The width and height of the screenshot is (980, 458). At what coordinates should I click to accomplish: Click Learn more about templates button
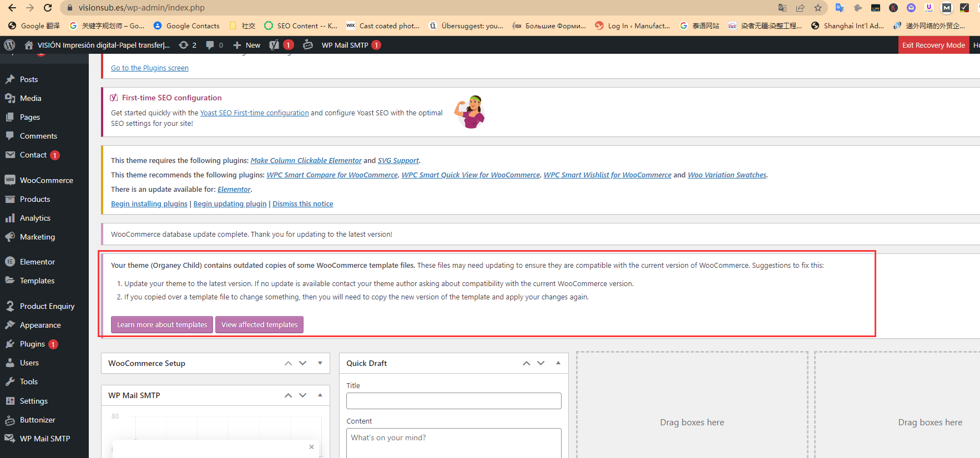pos(162,324)
